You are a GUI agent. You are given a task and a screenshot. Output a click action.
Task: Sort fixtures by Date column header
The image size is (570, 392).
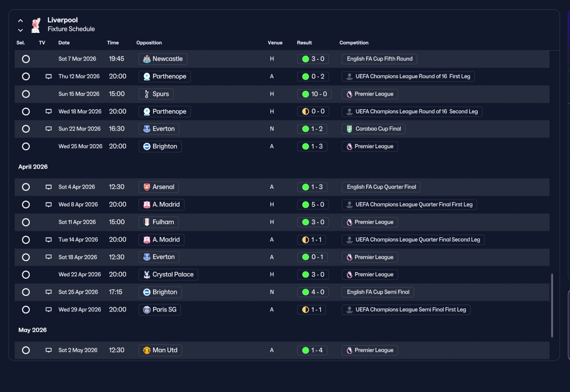[x=64, y=43]
